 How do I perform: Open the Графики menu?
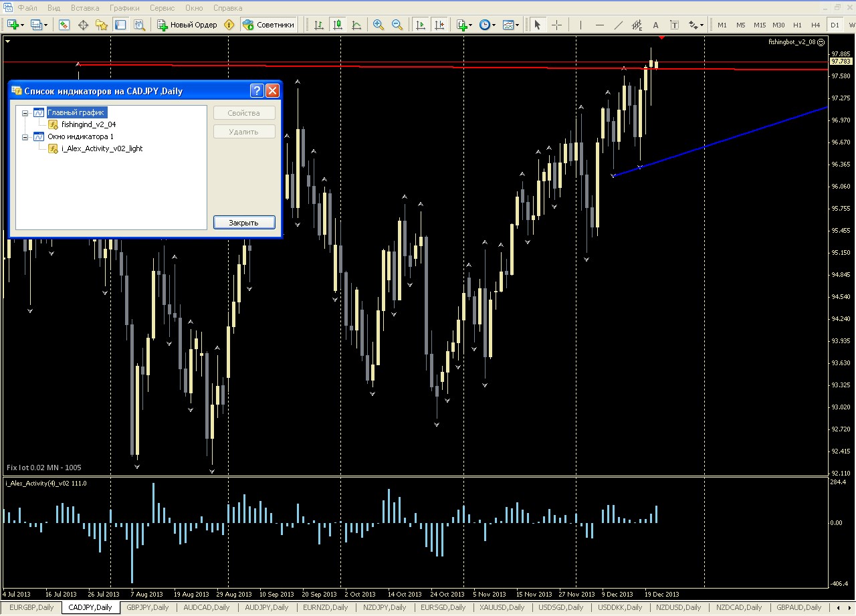coord(125,8)
